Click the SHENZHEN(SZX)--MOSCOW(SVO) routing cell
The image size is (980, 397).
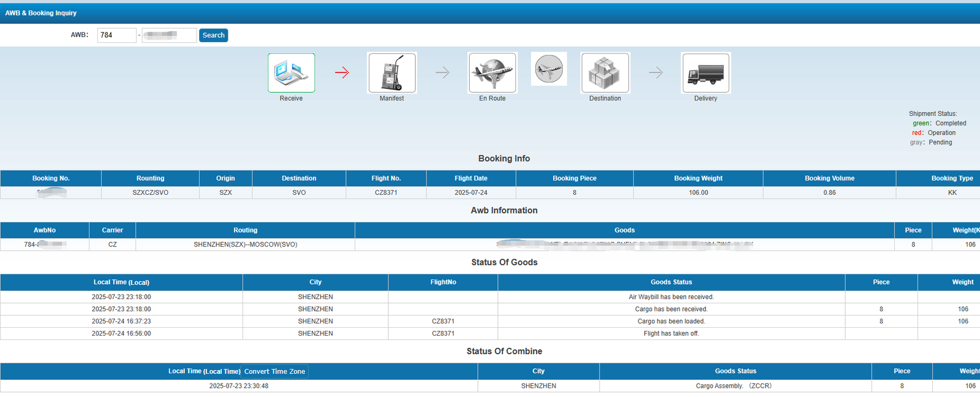coord(245,244)
